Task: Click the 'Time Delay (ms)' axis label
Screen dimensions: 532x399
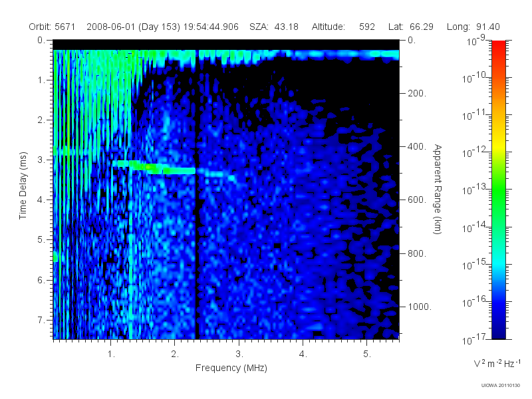Action: (23, 186)
